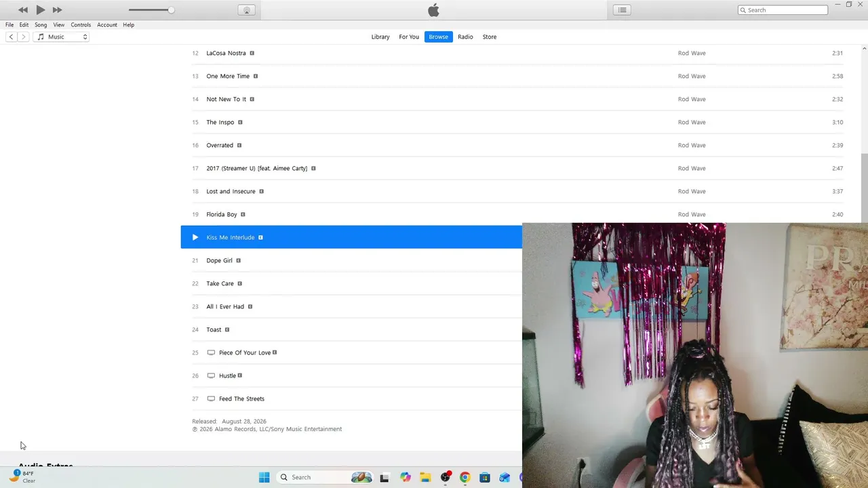Click the Alamo Records copyright line

point(267,429)
